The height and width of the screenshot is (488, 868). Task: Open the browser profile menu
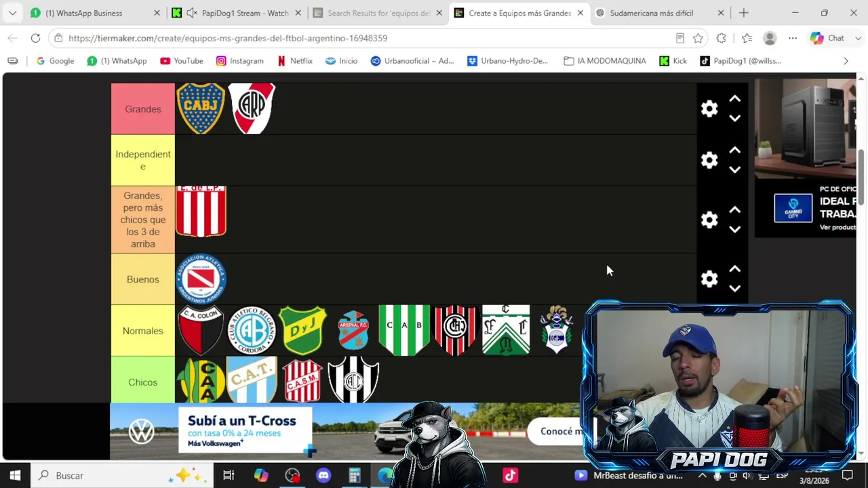coord(770,38)
